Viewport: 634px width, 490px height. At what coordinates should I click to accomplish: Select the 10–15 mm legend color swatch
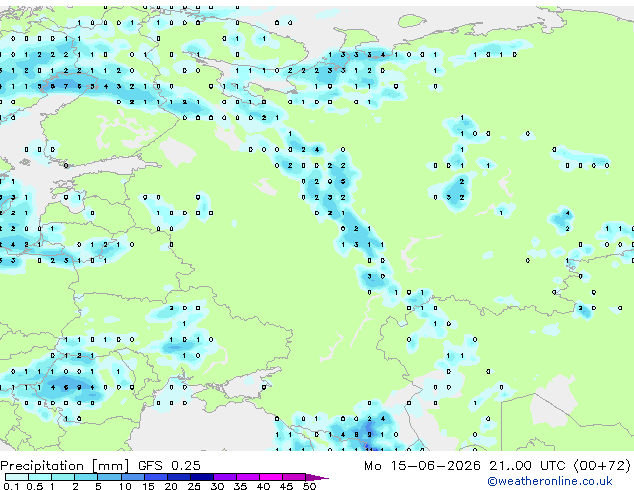pos(133,477)
